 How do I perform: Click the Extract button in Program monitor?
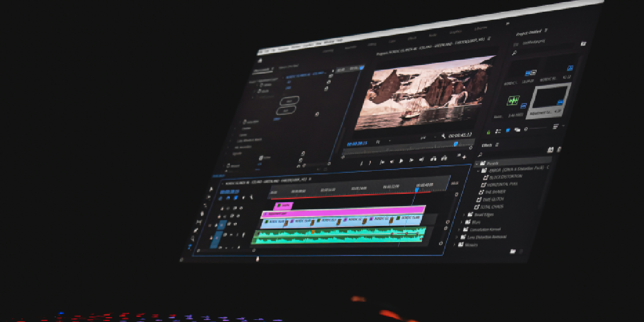coord(444,158)
